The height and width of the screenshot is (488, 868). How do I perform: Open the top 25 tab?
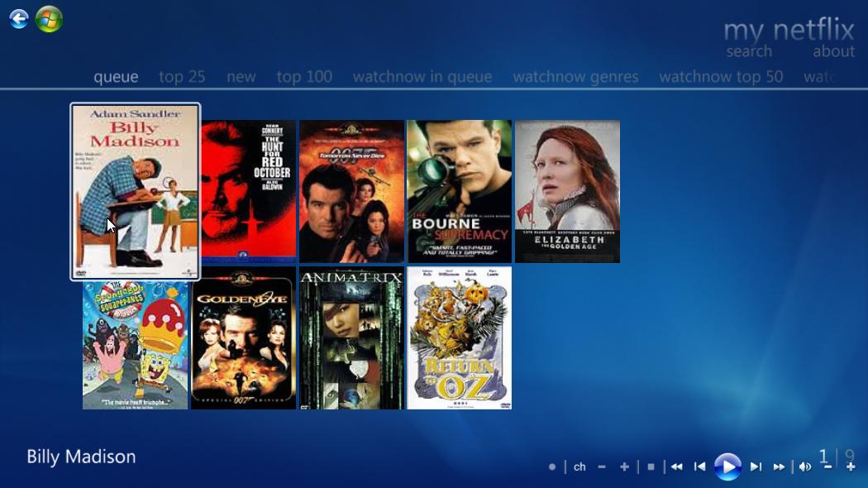(182, 76)
